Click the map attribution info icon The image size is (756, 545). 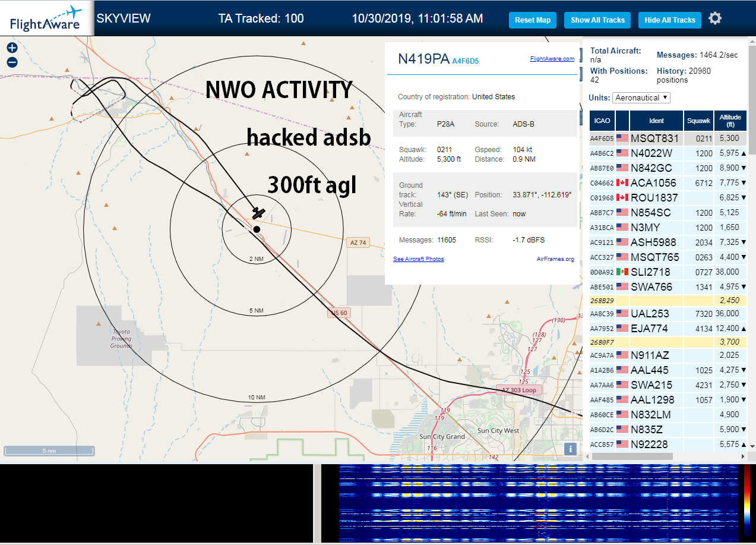tap(570, 449)
